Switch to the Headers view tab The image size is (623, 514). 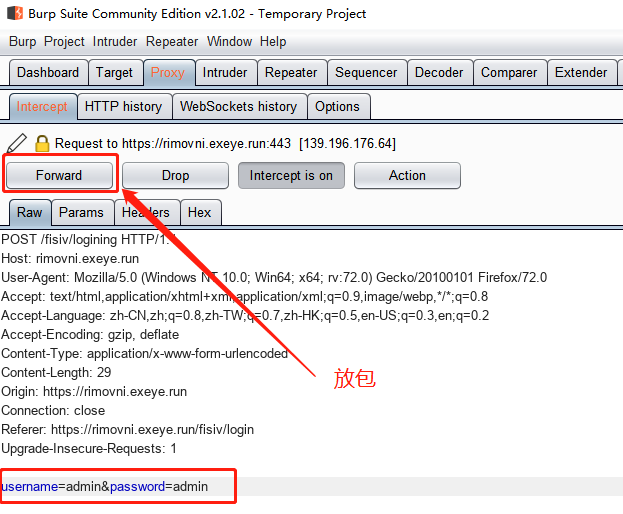tap(146, 212)
